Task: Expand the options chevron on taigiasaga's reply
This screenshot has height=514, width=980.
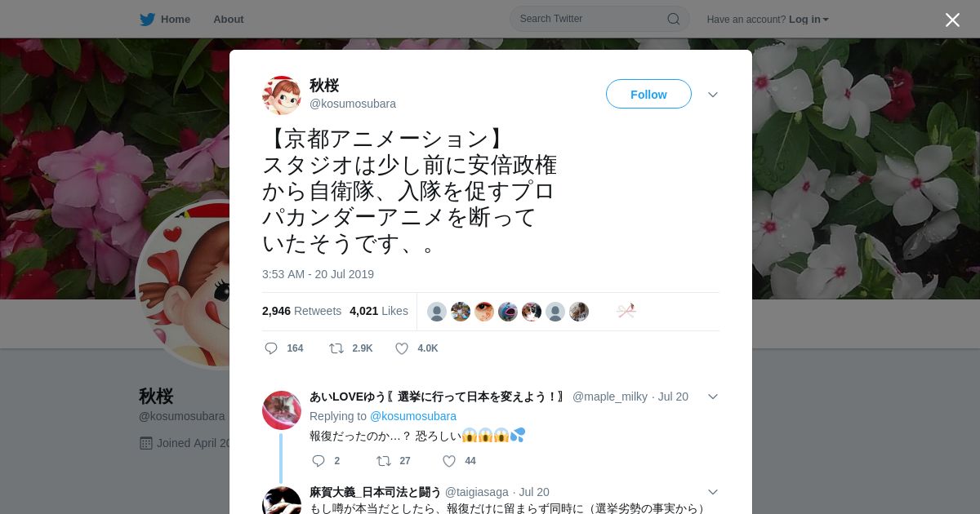Action: coord(713,492)
